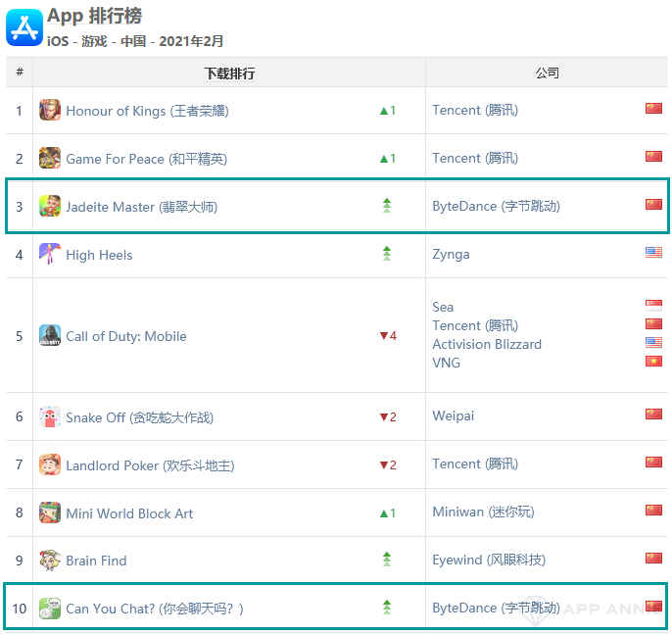Open Snake Off game icon

pos(50,416)
